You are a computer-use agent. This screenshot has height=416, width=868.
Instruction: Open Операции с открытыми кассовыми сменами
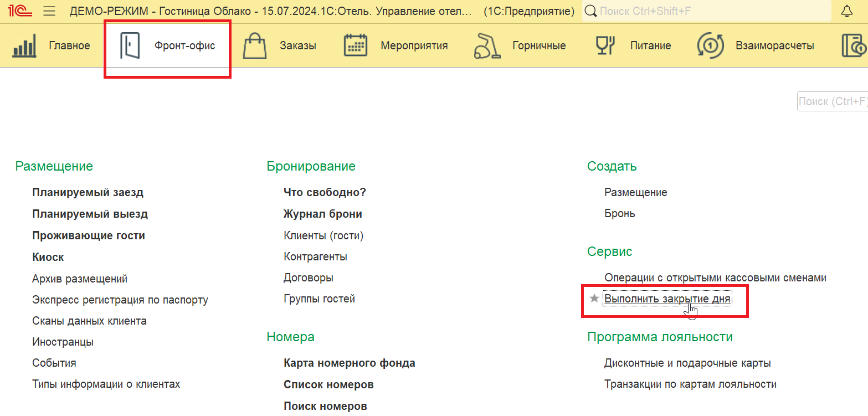pos(715,278)
